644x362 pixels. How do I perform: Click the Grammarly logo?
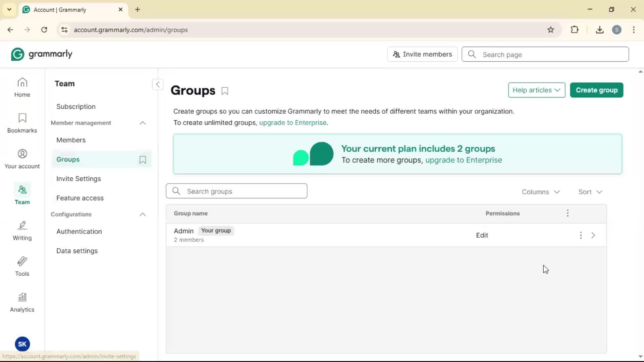(42, 54)
